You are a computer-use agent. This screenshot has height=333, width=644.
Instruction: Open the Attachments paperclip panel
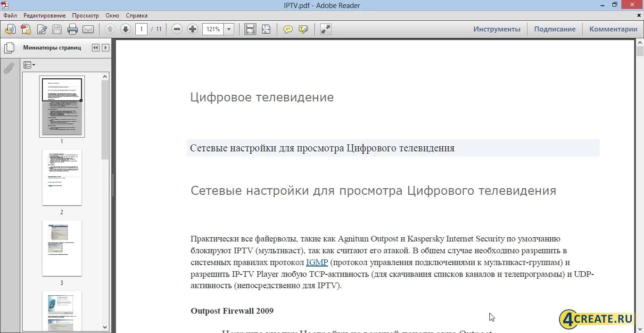coord(9,68)
